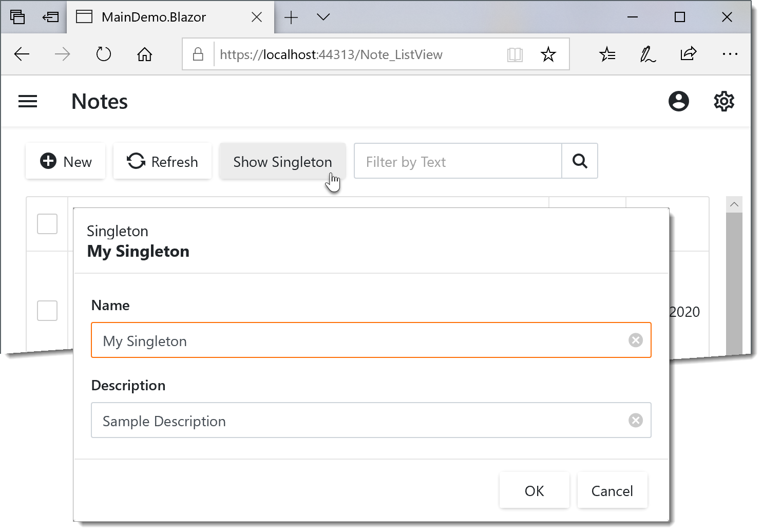
Task: Add page to favorites star
Action: point(548,54)
